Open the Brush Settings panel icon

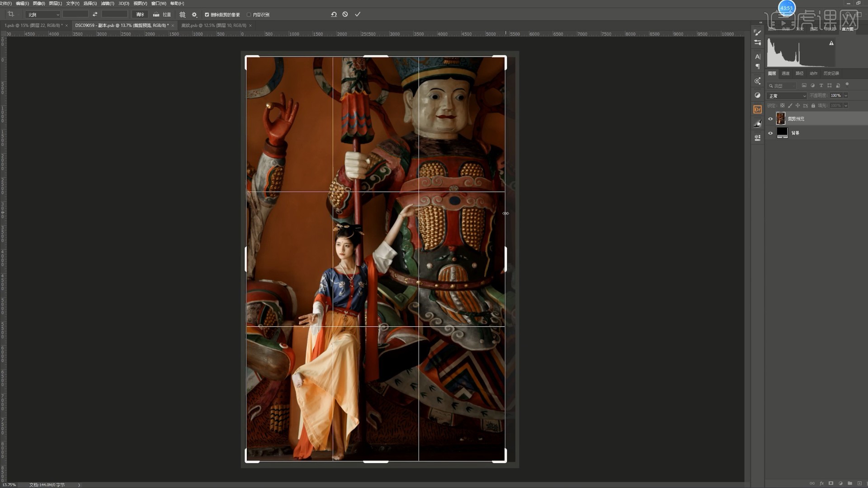click(x=758, y=32)
